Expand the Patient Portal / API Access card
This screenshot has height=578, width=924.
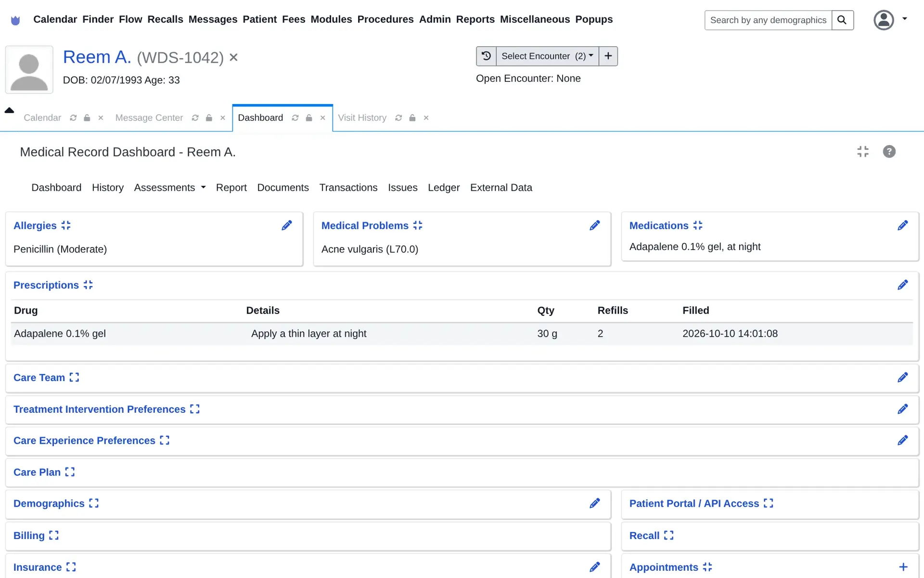pos(769,503)
